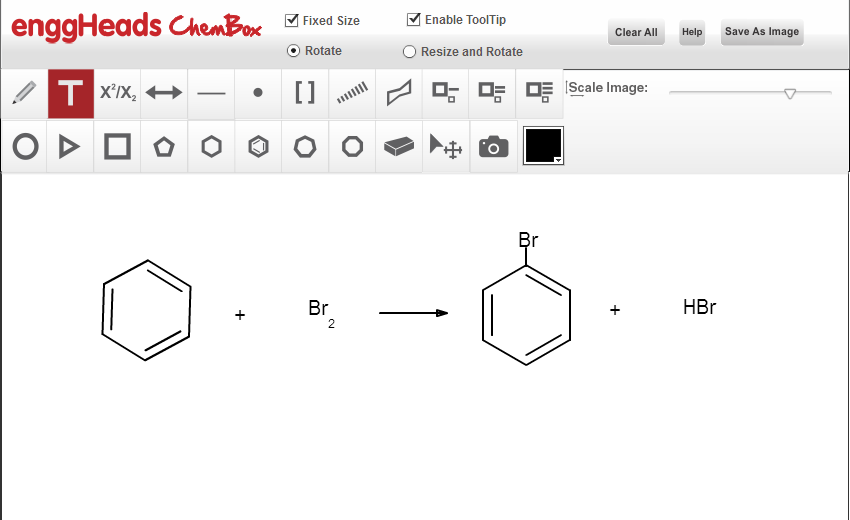Select the pencil drawing tool
Screen dimensions: 850x520
tap(23, 94)
